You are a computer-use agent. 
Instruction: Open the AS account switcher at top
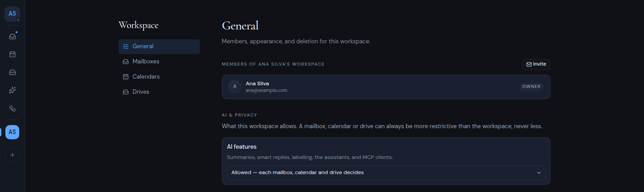13,14
